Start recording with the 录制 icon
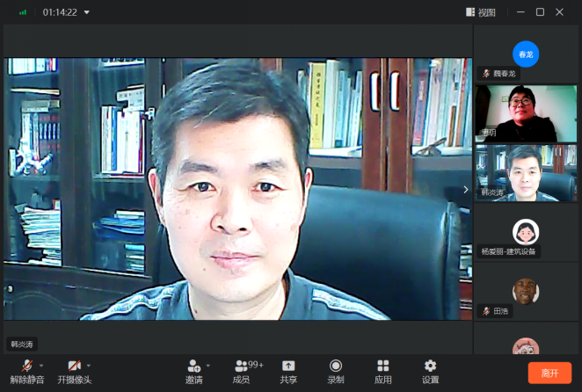 click(336, 366)
